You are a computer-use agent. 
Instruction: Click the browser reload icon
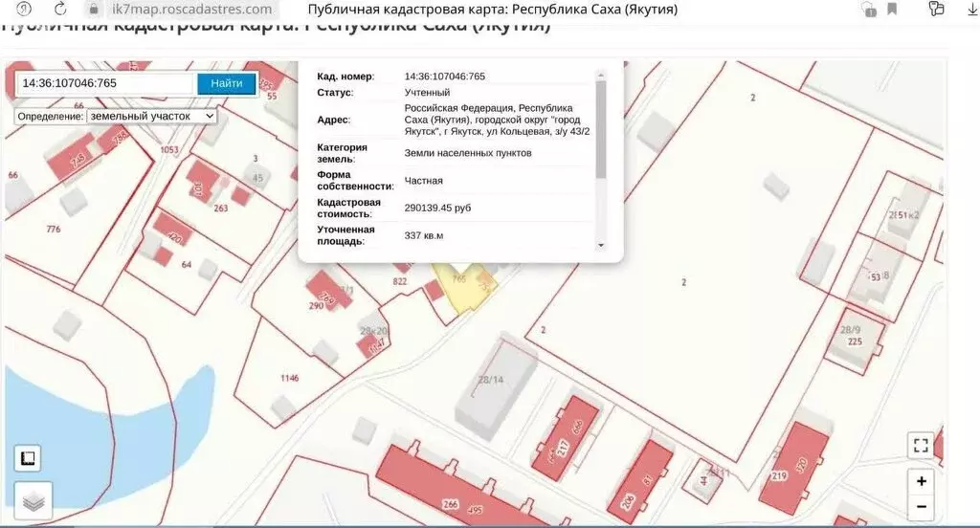pyautogui.click(x=60, y=9)
